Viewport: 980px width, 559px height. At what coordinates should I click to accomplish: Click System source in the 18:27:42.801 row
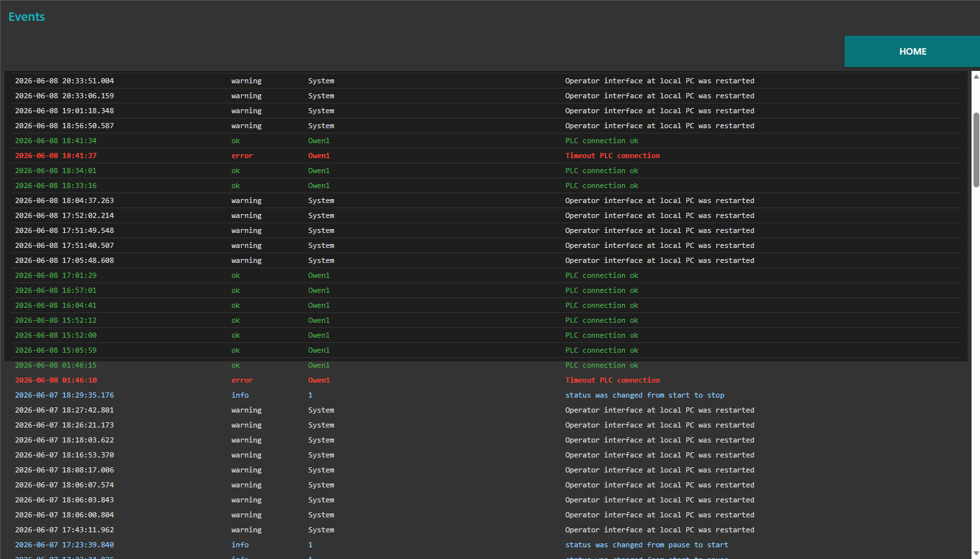(x=321, y=410)
